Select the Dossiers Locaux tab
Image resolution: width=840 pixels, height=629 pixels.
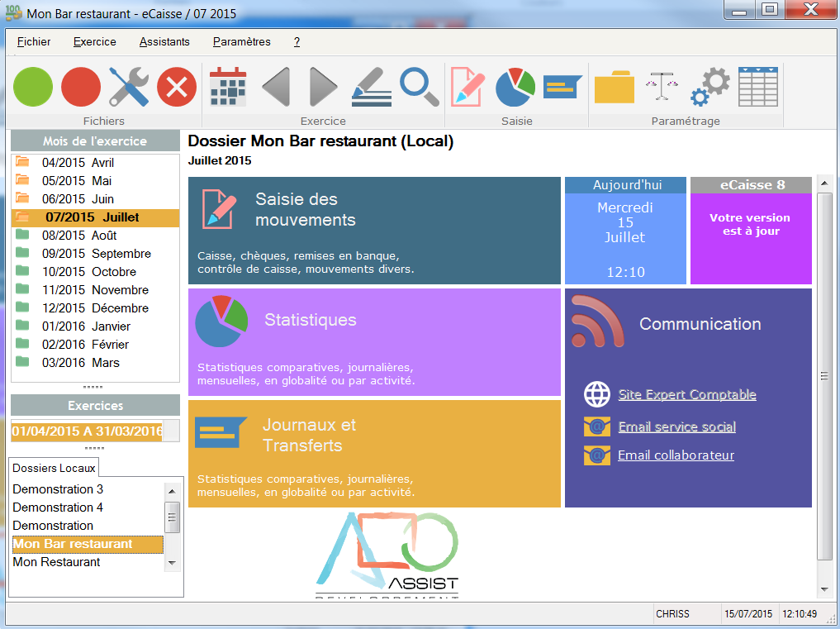(x=55, y=468)
